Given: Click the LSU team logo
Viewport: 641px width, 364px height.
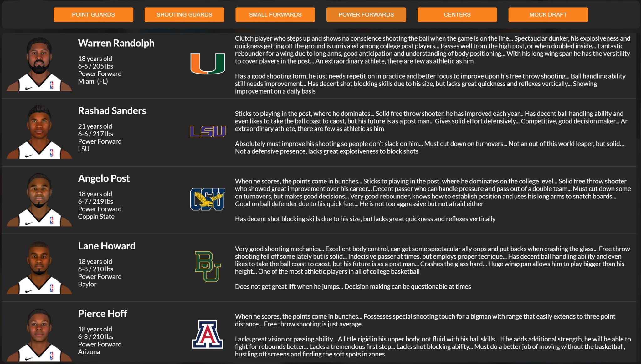Looking at the screenshot, I should pos(208,131).
